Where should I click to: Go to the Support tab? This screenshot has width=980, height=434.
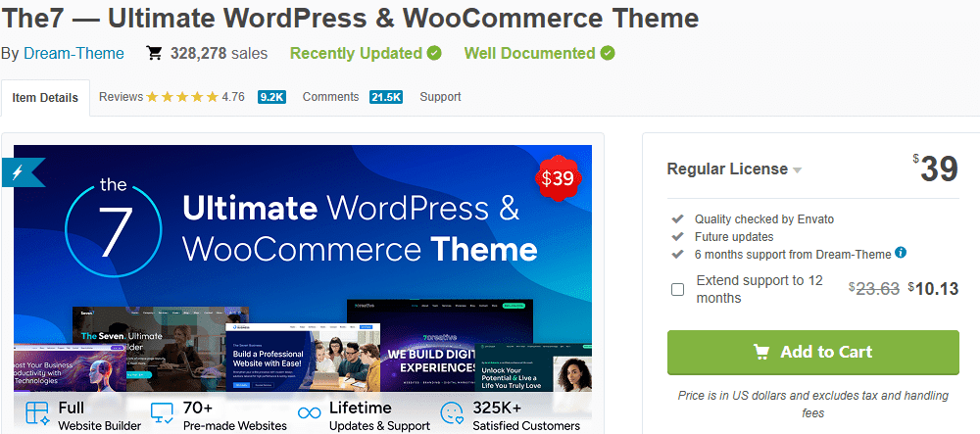tap(440, 97)
